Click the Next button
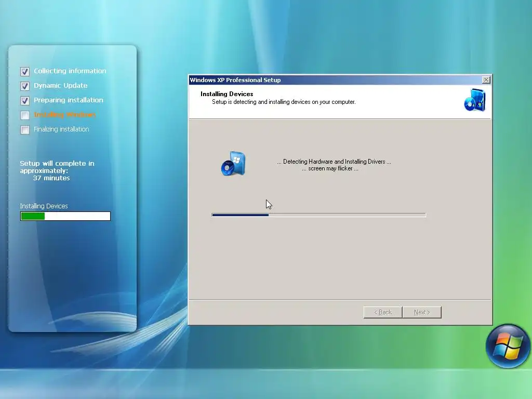This screenshot has width=532, height=399. [422, 312]
